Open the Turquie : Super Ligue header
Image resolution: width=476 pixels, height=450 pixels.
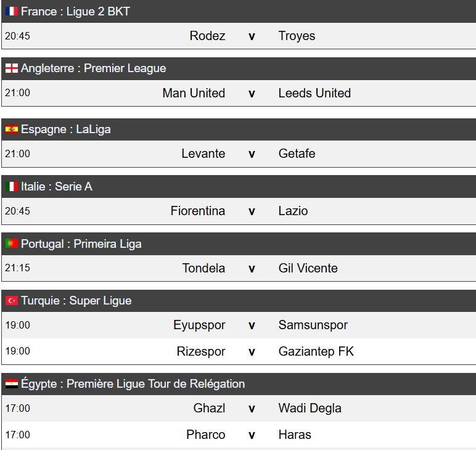click(76, 301)
